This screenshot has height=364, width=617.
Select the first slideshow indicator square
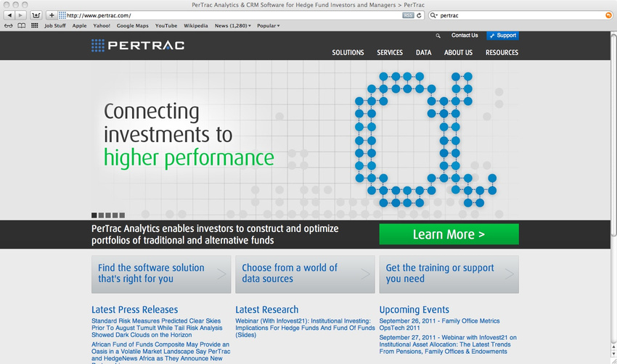coord(94,215)
